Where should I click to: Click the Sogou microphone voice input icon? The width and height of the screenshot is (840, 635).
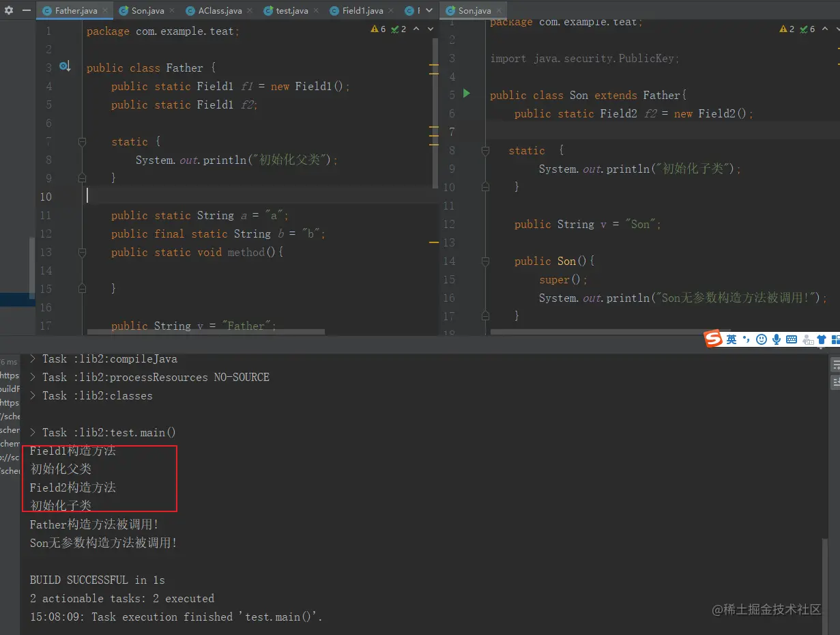[777, 339]
